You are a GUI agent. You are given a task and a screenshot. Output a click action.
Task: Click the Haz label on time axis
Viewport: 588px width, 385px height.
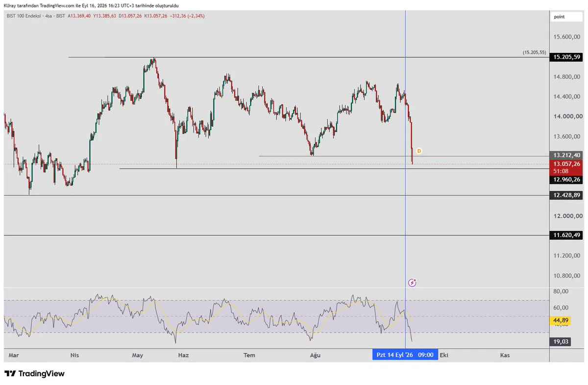(183, 355)
